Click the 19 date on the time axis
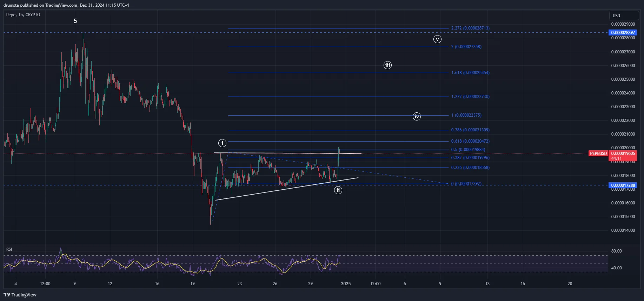The height and width of the screenshot is (301, 644). (192, 284)
